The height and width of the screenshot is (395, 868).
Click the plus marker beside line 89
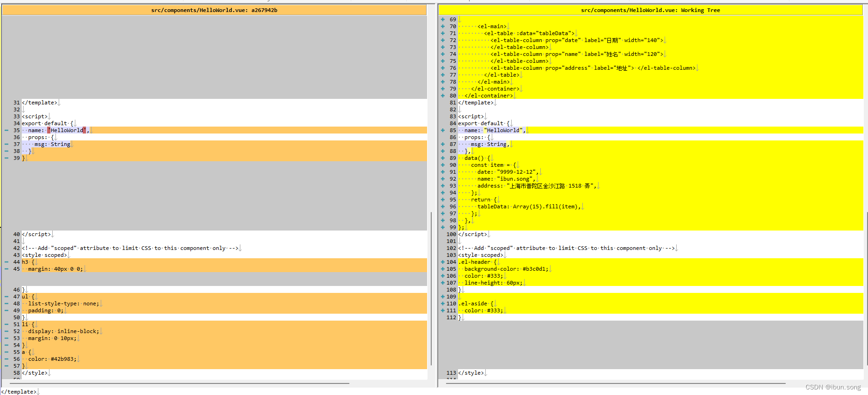[x=443, y=158]
